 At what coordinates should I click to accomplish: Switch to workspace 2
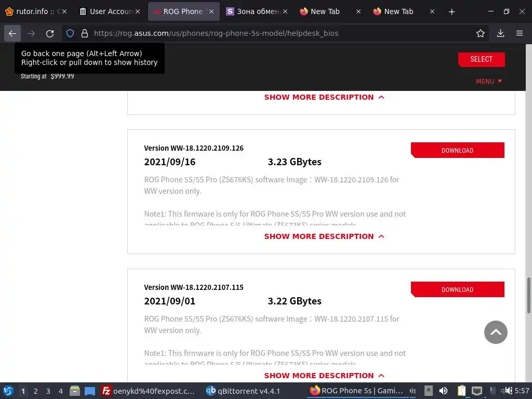[x=36, y=391]
